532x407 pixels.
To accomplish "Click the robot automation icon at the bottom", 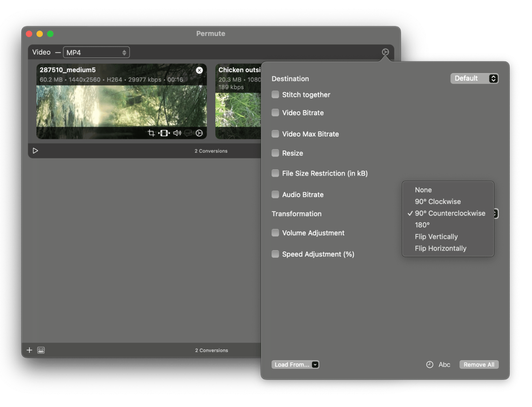I will coord(41,350).
